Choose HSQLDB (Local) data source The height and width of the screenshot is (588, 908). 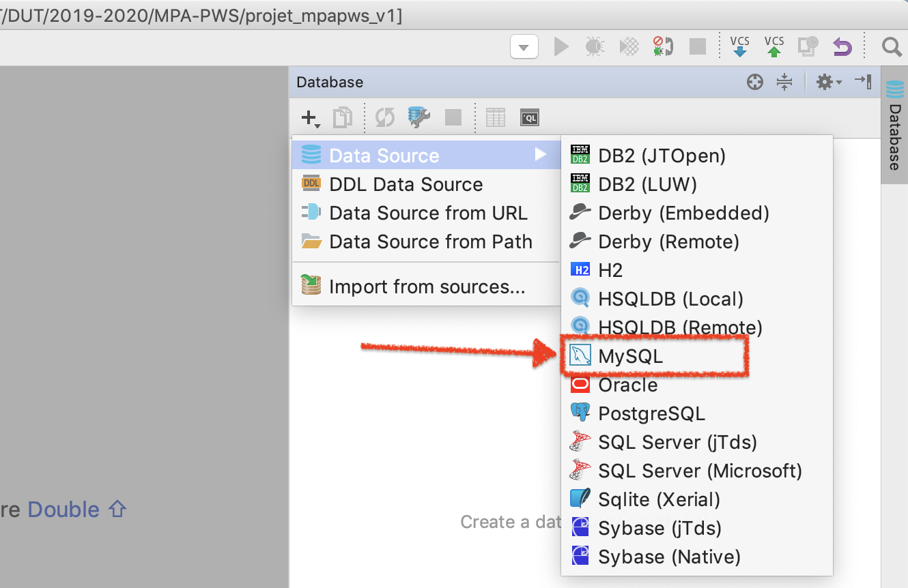coord(697,299)
